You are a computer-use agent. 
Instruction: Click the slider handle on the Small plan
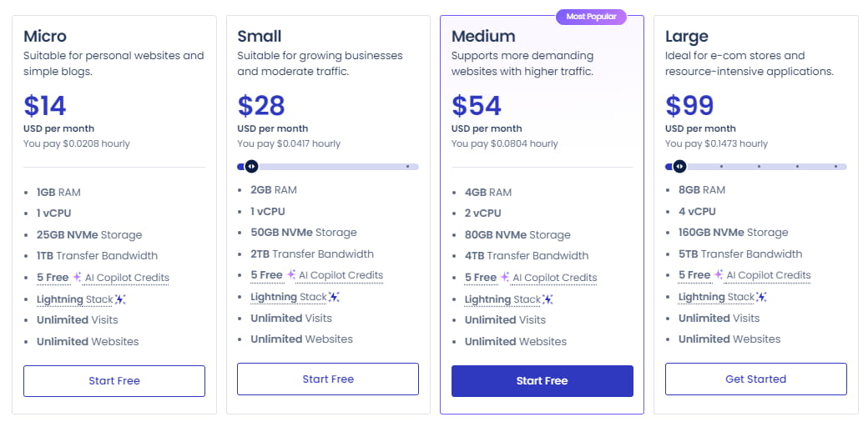[x=251, y=166]
